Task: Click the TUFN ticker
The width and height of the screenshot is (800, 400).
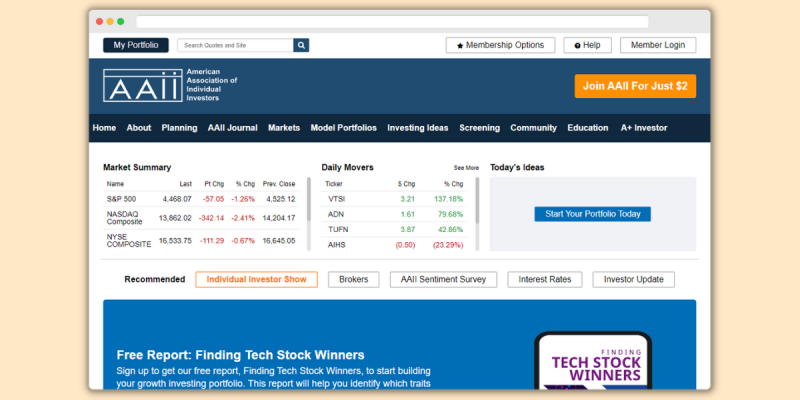Action: tap(338, 230)
